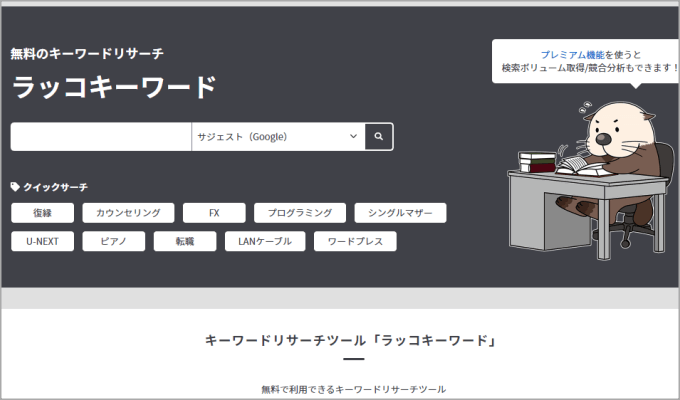The height and width of the screenshot is (400, 680).
Task: Click the 転職 quick search tag
Action: [x=185, y=241]
